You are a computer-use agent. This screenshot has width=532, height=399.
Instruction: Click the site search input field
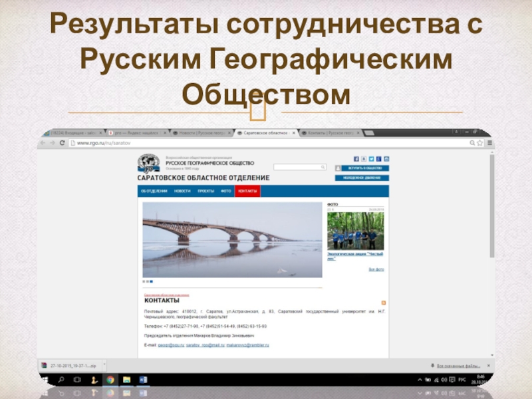pyautogui.click(x=299, y=167)
